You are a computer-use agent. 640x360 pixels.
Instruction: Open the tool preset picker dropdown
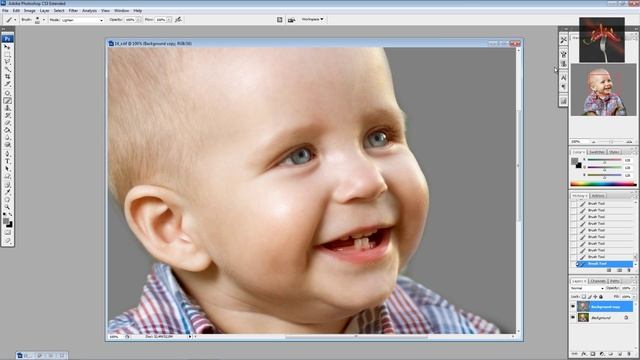click(x=15, y=20)
